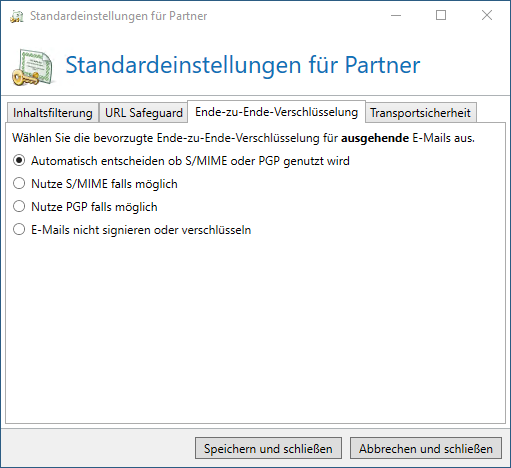Open the URL Safeguard tab
The height and width of the screenshot is (468, 511).
[144, 113]
